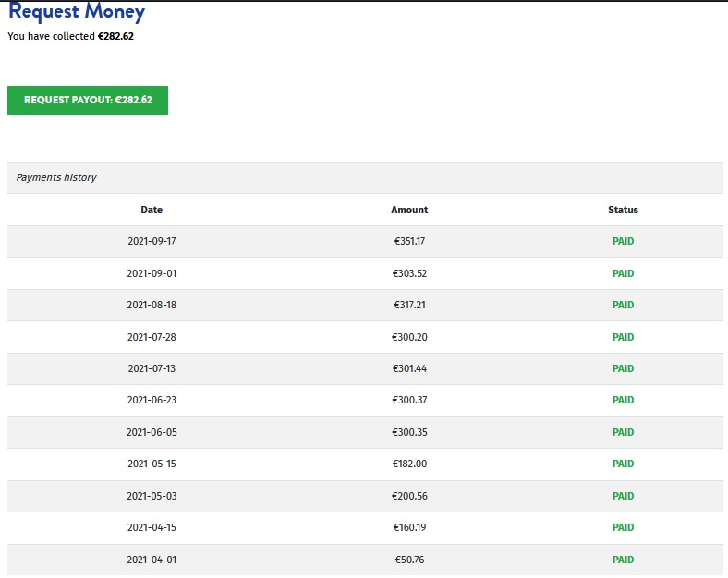Select the €300.20 amount entry

[409, 337]
